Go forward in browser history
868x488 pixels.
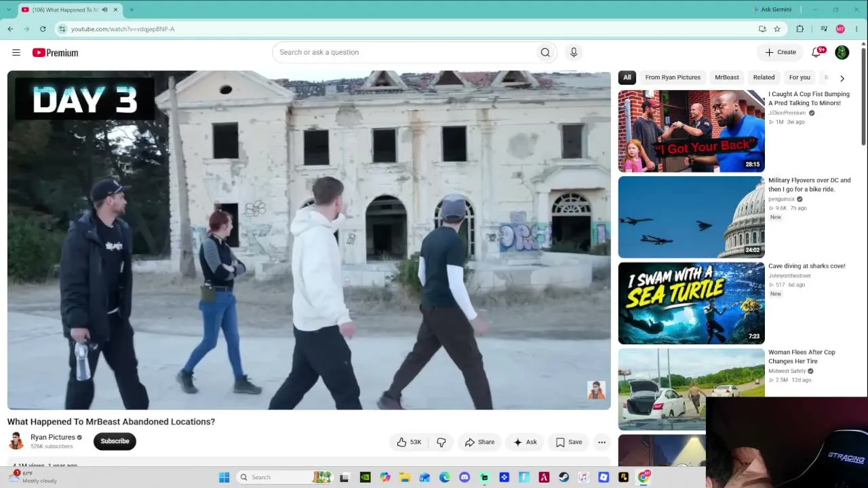(x=26, y=29)
